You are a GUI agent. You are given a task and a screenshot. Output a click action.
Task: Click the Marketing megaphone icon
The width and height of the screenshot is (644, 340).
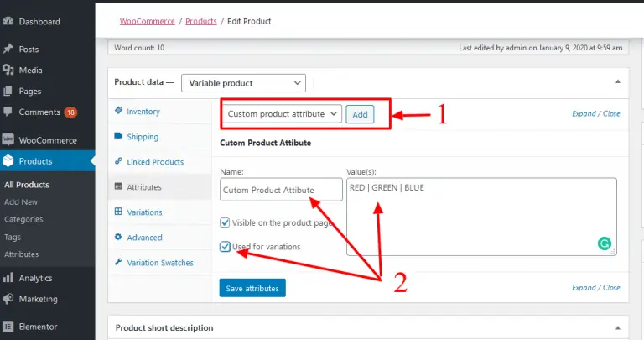(8, 299)
